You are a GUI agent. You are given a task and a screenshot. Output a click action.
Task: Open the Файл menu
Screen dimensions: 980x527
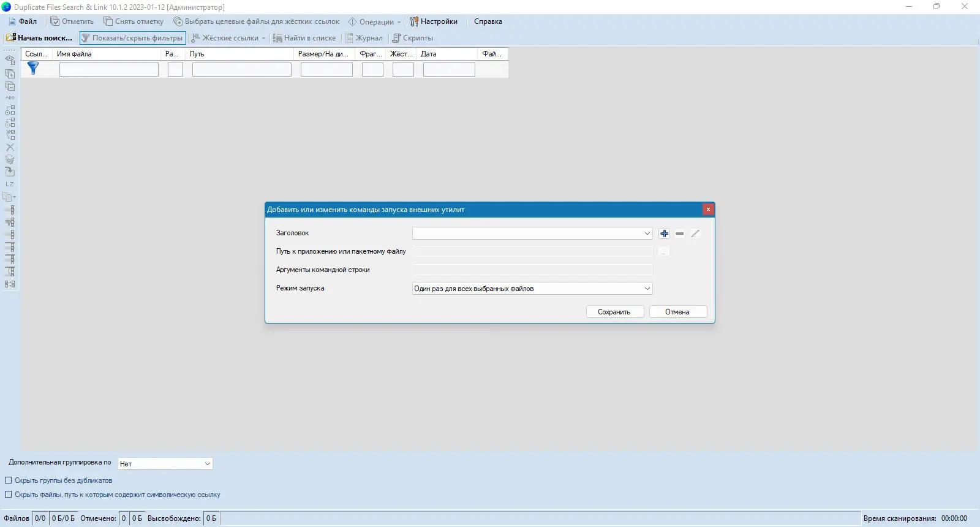tap(23, 21)
